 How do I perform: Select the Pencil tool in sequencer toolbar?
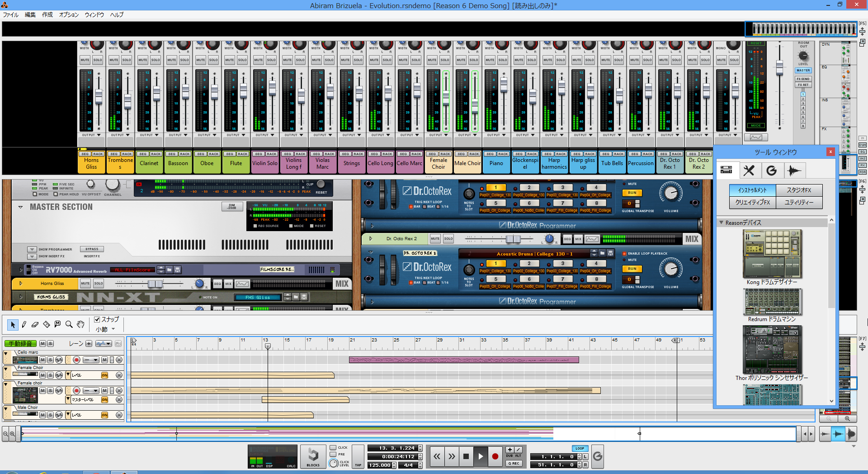pyautogui.click(x=24, y=324)
